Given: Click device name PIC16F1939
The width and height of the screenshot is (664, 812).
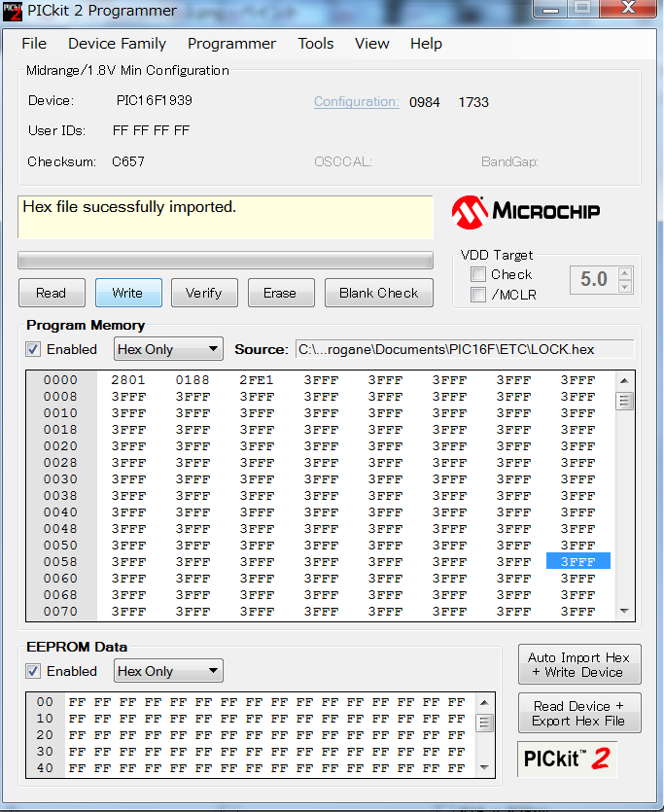Looking at the screenshot, I should click(x=155, y=100).
